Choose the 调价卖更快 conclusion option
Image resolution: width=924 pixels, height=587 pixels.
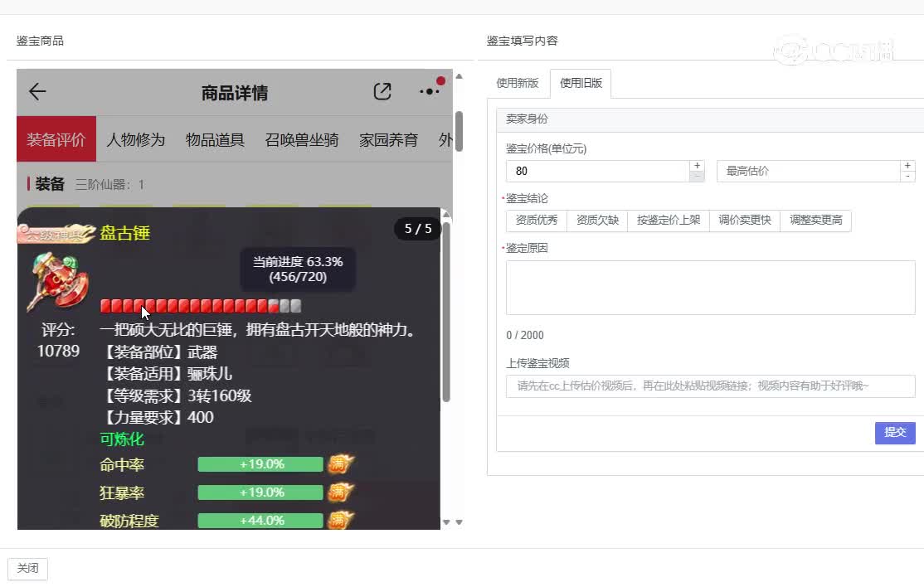(745, 221)
